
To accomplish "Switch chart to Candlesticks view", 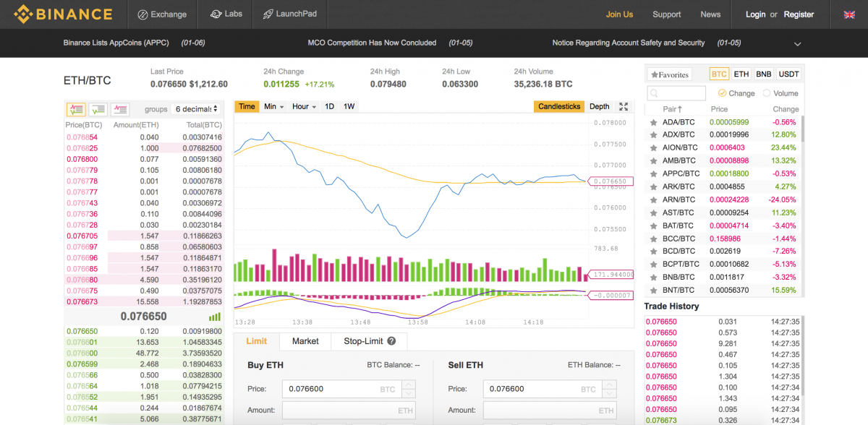I will tap(559, 106).
